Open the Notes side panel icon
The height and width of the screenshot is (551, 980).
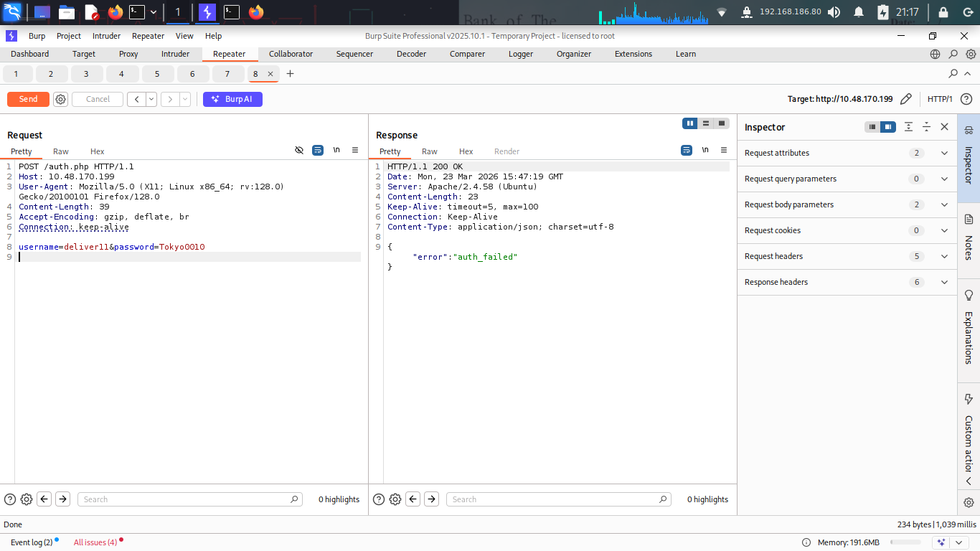point(969,220)
